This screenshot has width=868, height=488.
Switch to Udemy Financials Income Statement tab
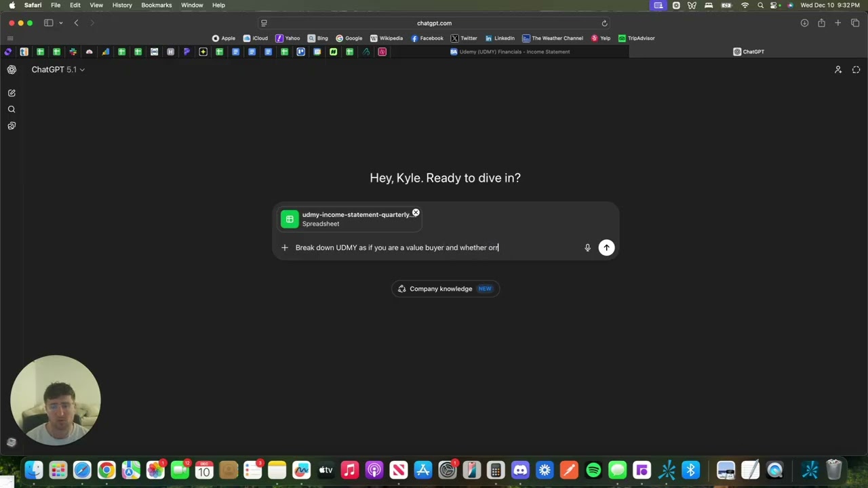click(510, 52)
